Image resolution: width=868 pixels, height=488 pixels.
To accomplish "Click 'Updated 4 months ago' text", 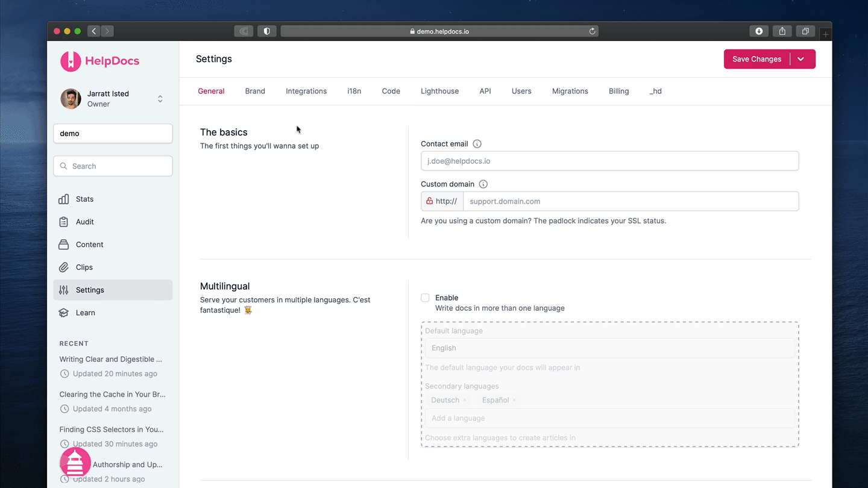I will point(112,409).
